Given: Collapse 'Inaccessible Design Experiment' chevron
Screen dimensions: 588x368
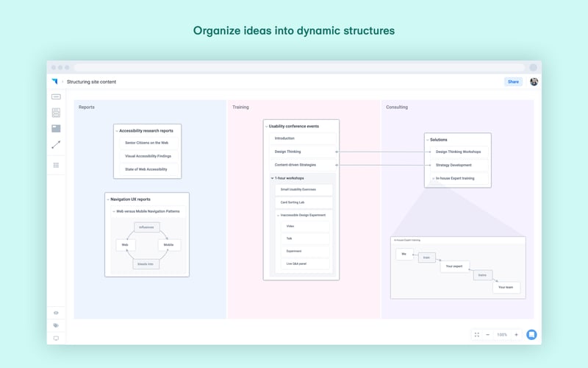Looking at the screenshot, I should pos(279,216).
